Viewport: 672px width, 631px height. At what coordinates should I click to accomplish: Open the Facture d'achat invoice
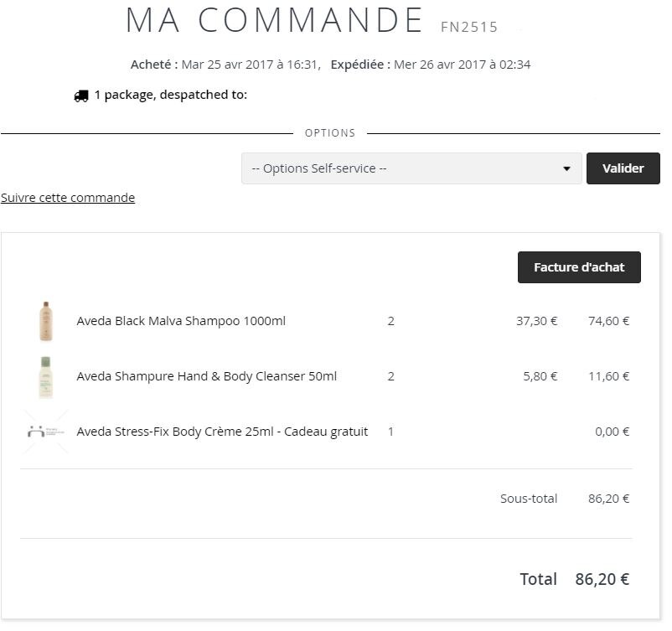point(579,267)
